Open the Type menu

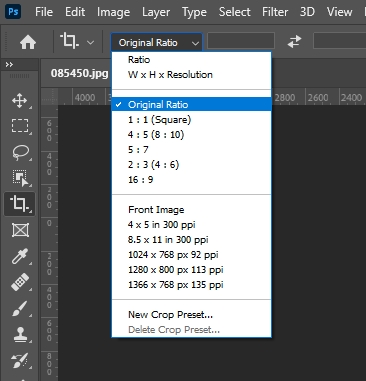tap(194, 12)
